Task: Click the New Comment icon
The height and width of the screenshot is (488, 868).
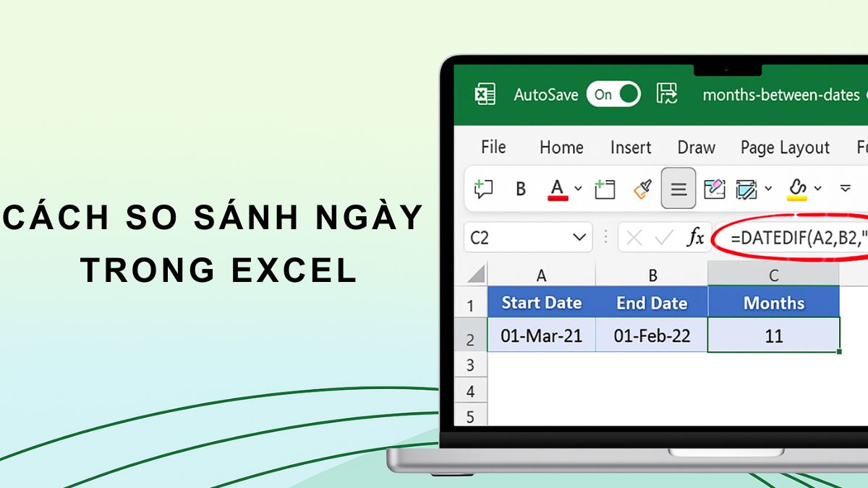Action: pyautogui.click(x=483, y=189)
